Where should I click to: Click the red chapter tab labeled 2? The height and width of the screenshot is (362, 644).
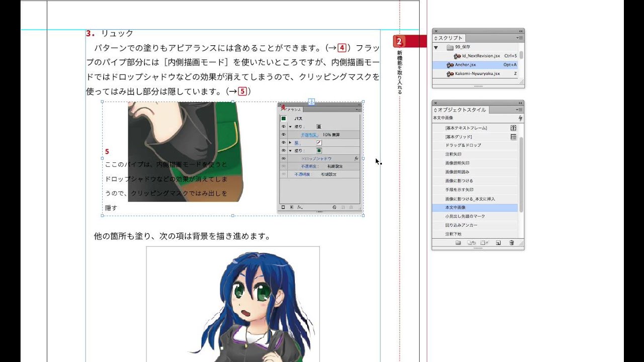[x=410, y=42]
